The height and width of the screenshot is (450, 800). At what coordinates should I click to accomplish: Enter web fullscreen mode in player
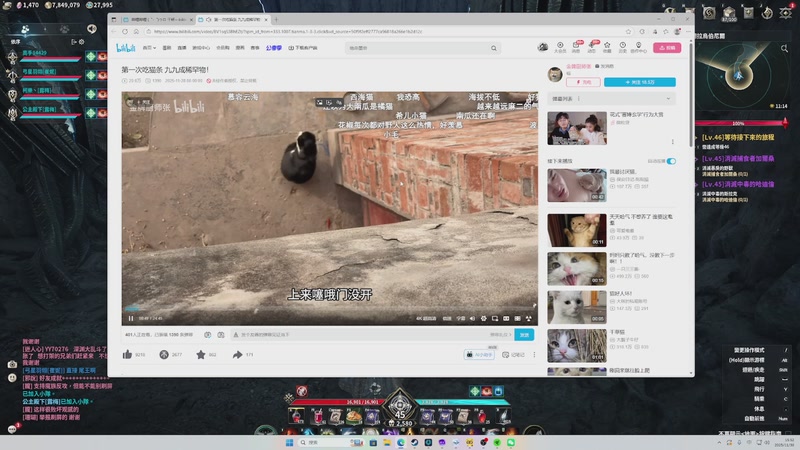(x=517, y=318)
